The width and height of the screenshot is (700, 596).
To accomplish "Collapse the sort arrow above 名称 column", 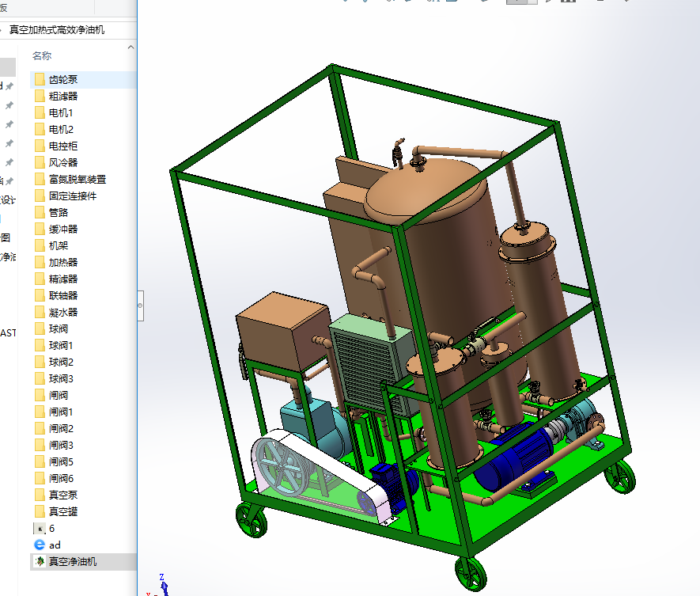I will [x=131, y=47].
